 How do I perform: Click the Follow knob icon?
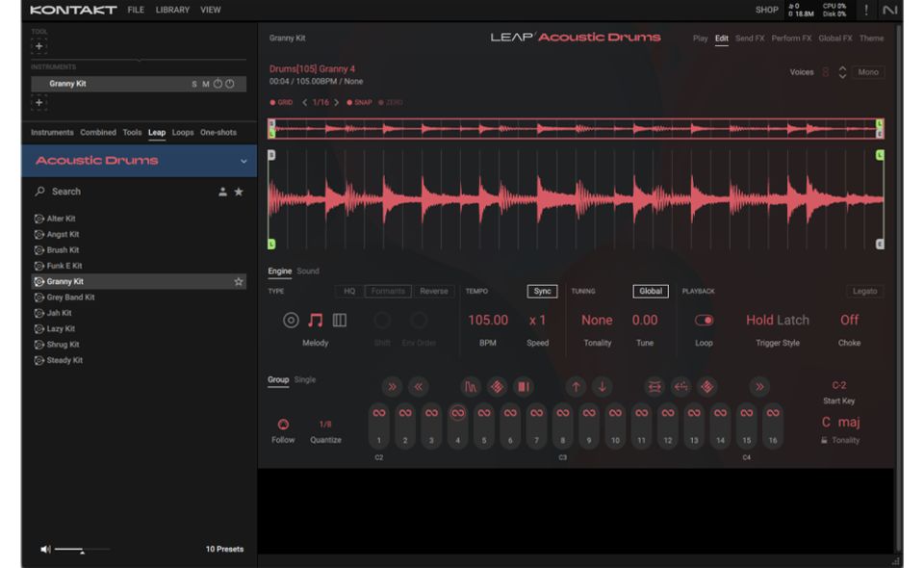tap(283, 424)
